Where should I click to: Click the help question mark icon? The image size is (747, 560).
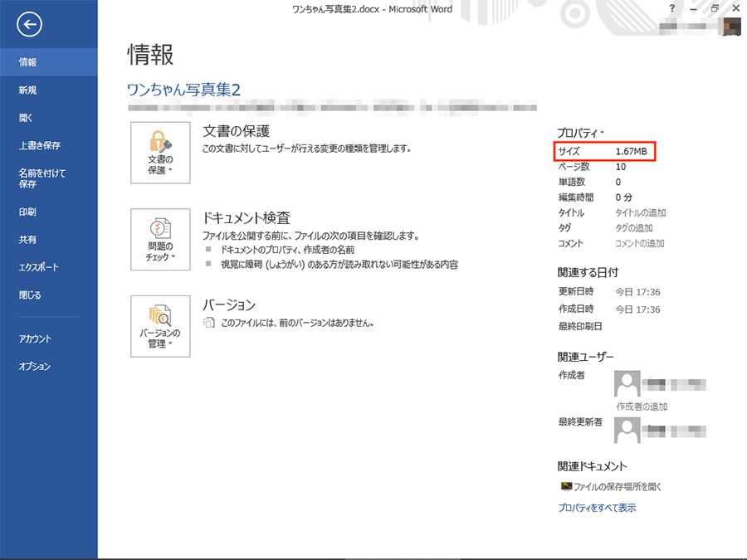coord(671,8)
